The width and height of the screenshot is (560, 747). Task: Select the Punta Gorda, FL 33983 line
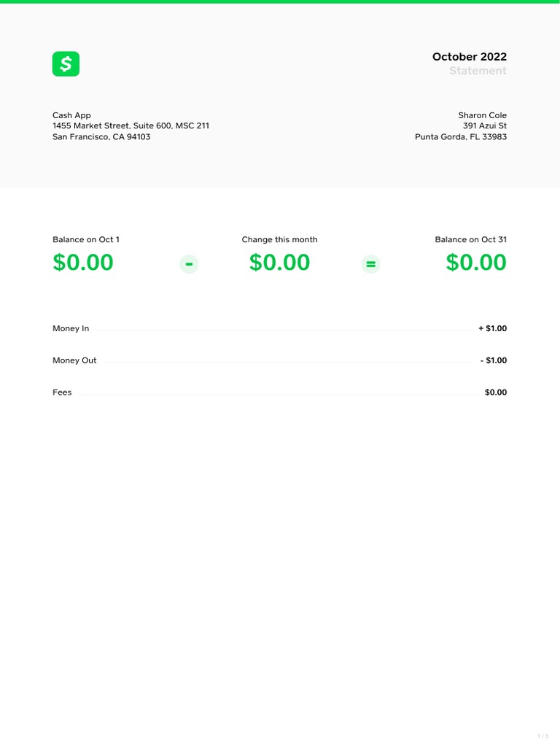(461, 136)
